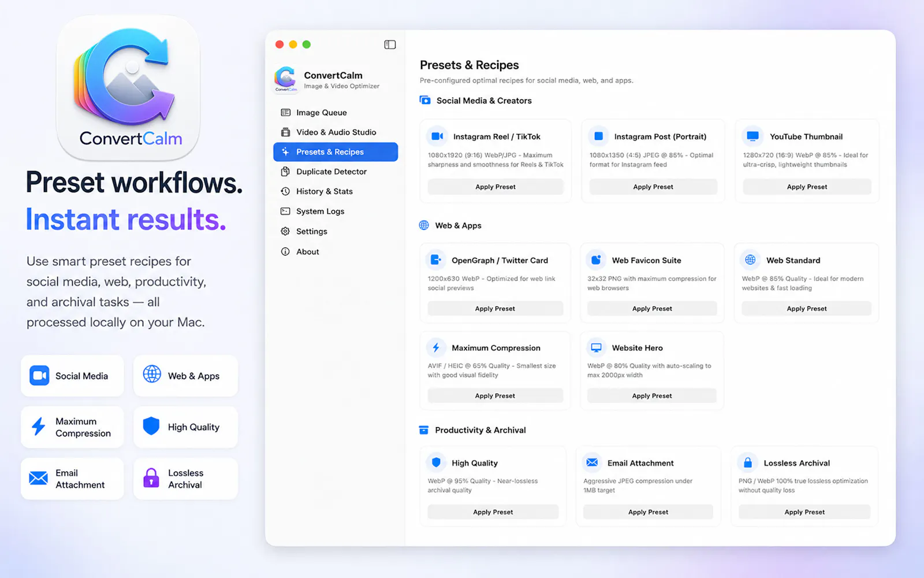Open Image Queue in the sidebar
The height and width of the screenshot is (578, 924).
click(336, 113)
